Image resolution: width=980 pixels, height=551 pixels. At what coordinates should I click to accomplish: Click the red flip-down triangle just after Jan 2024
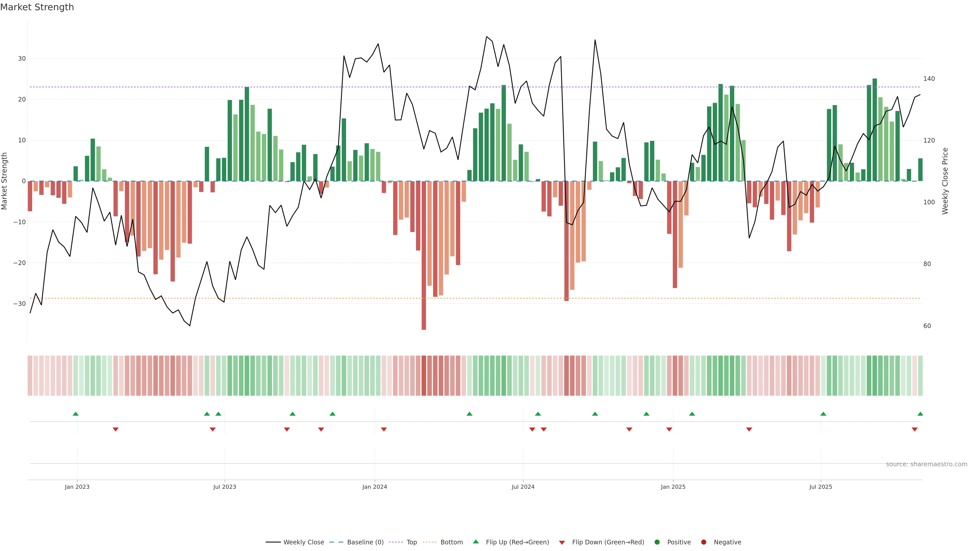click(x=384, y=429)
